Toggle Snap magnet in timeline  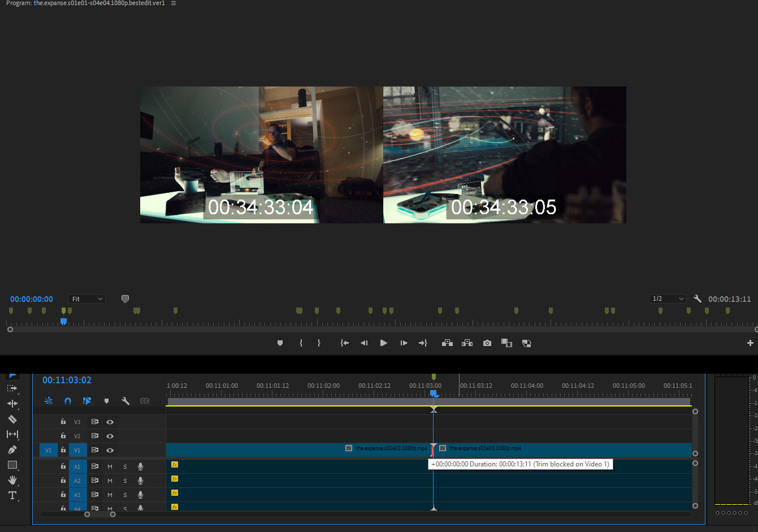tap(68, 401)
